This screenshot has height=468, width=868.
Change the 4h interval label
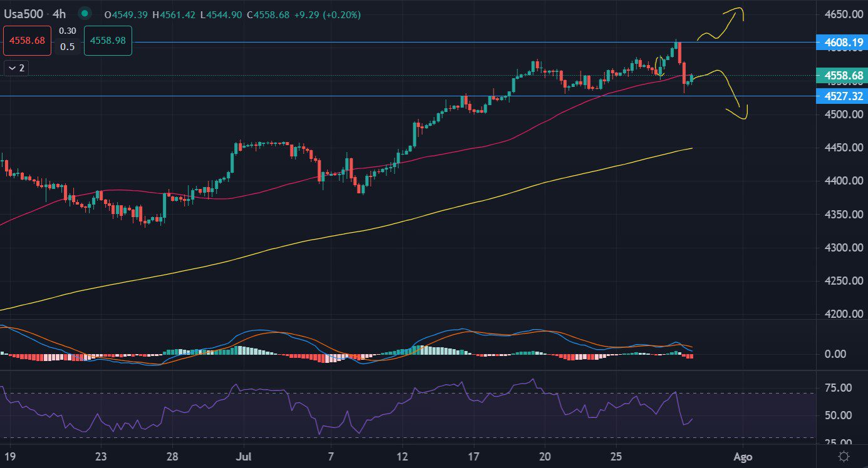pyautogui.click(x=63, y=14)
